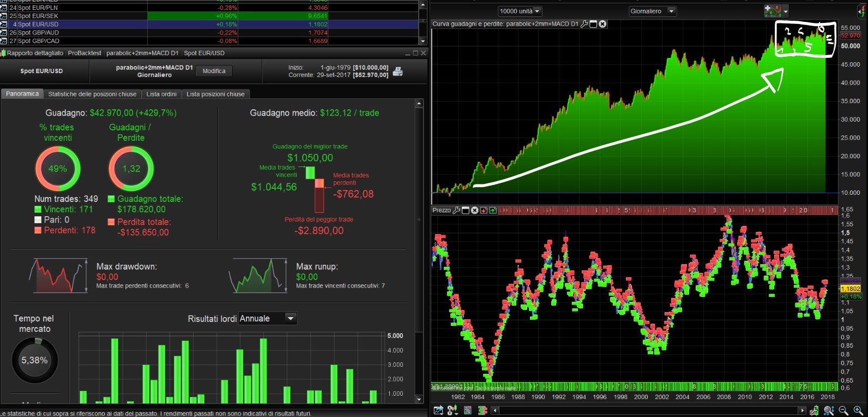Click the second icon in bottom chart toolbar
The width and height of the screenshot is (868, 417).
pos(453,410)
